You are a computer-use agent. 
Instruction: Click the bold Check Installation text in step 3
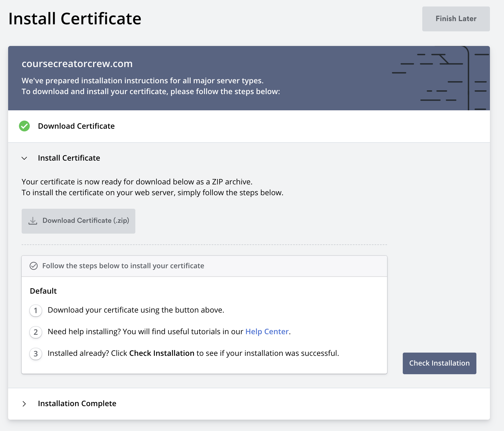162,353
